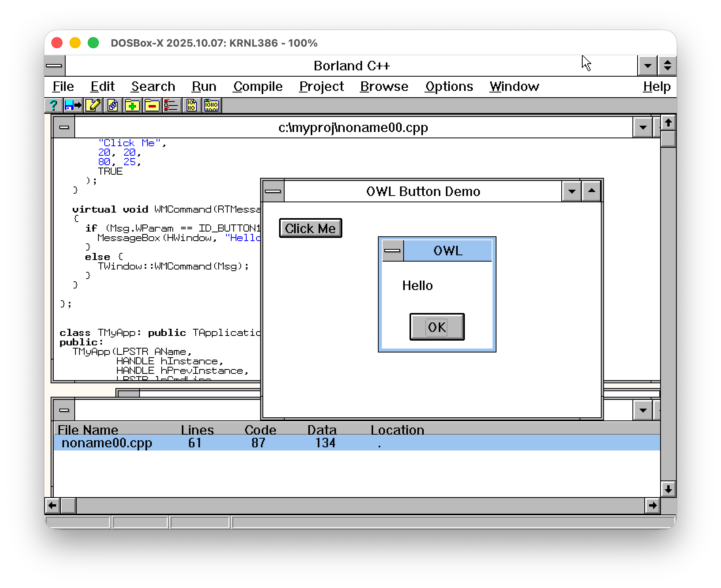Click the Location column header
This screenshot has width=721, height=588.
397,429
